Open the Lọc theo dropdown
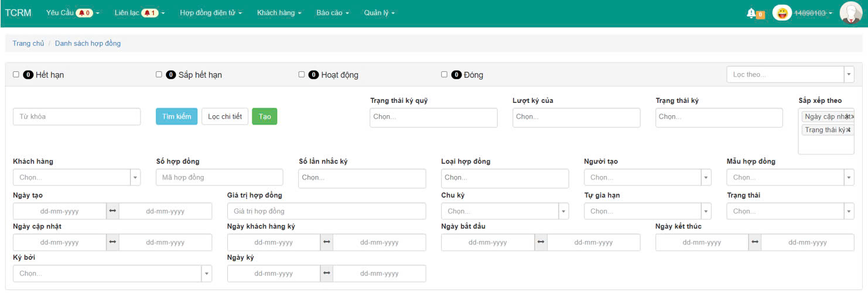The width and height of the screenshot is (868, 293). (x=790, y=74)
